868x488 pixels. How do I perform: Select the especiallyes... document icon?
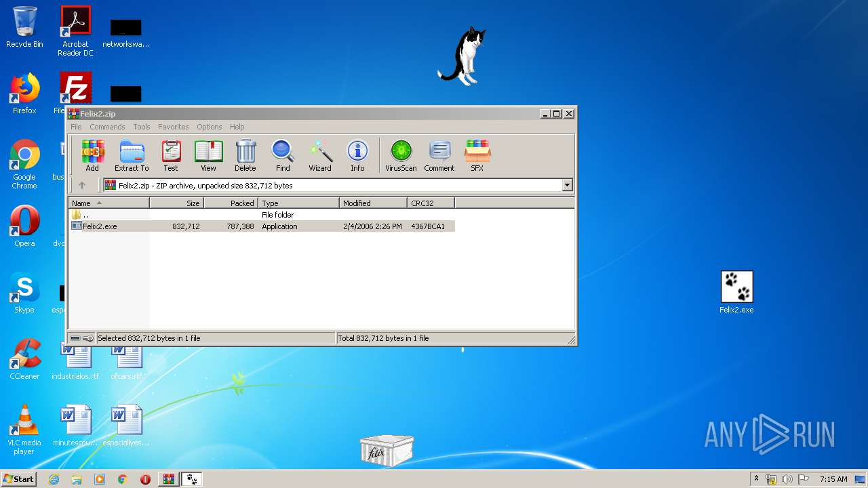[126, 426]
